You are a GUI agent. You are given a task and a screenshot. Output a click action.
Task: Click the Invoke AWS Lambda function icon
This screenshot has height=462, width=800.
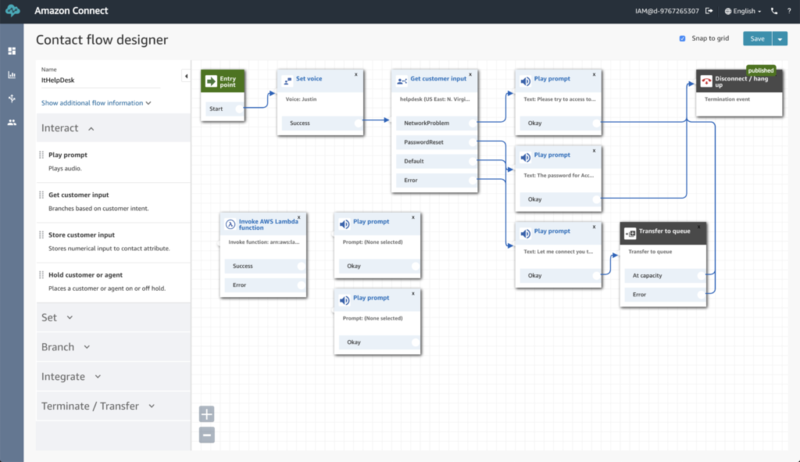click(231, 224)
